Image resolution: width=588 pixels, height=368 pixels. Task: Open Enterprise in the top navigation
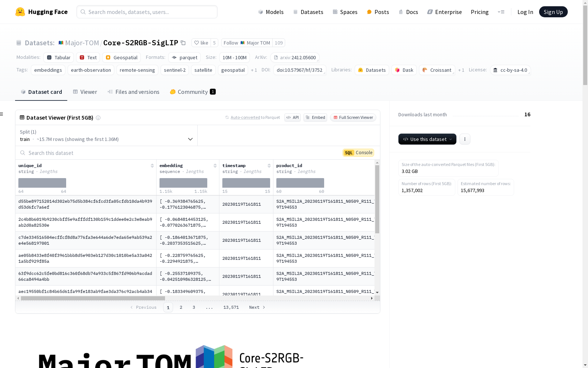click(x=444, y=12)
